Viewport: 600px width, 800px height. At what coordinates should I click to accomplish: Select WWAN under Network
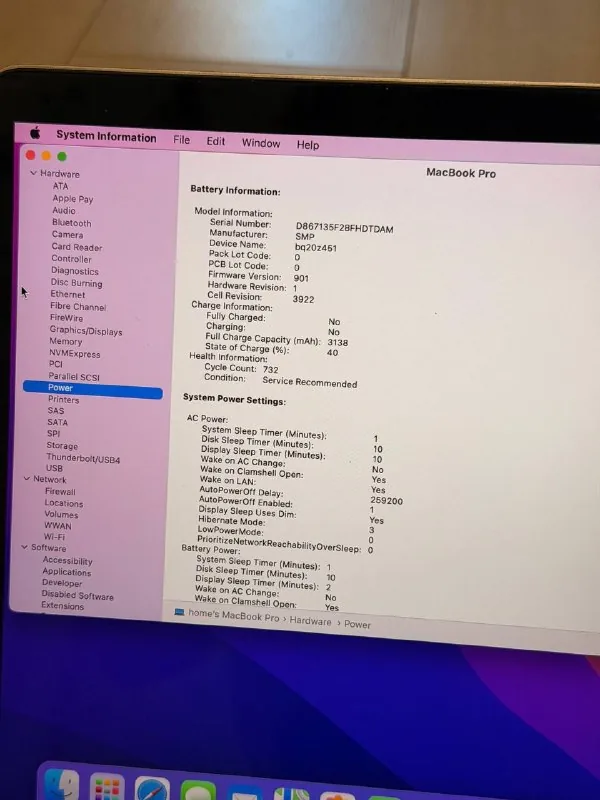[58, 526]
